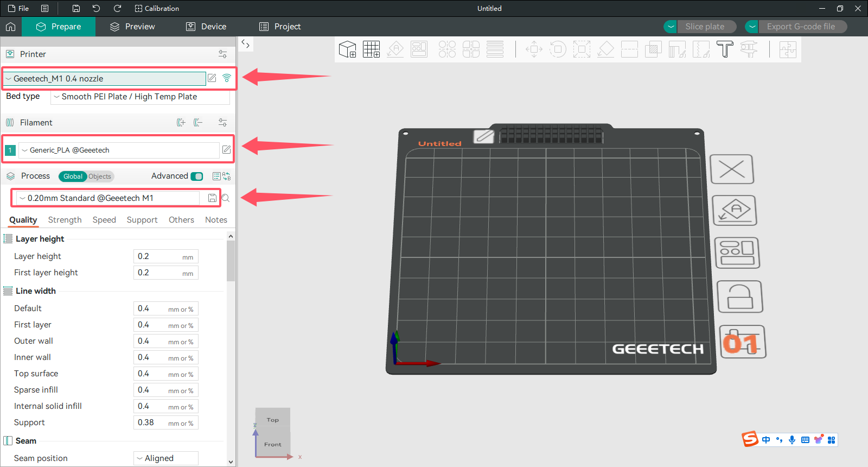The image size is (868, 467).
Task: Collapse the sidebar with arrow icon
Action: pyautogui.click(x=245, y=44)
